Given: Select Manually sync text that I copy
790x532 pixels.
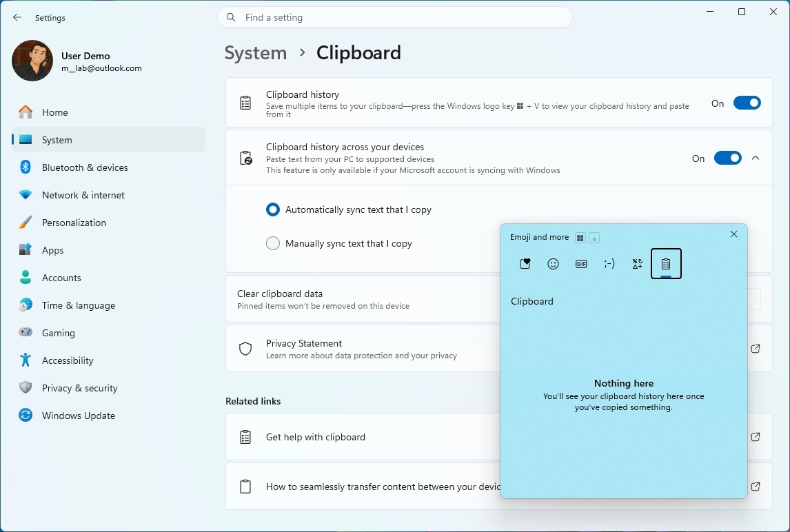Looking at the screenshot, I should click(273, 243).
